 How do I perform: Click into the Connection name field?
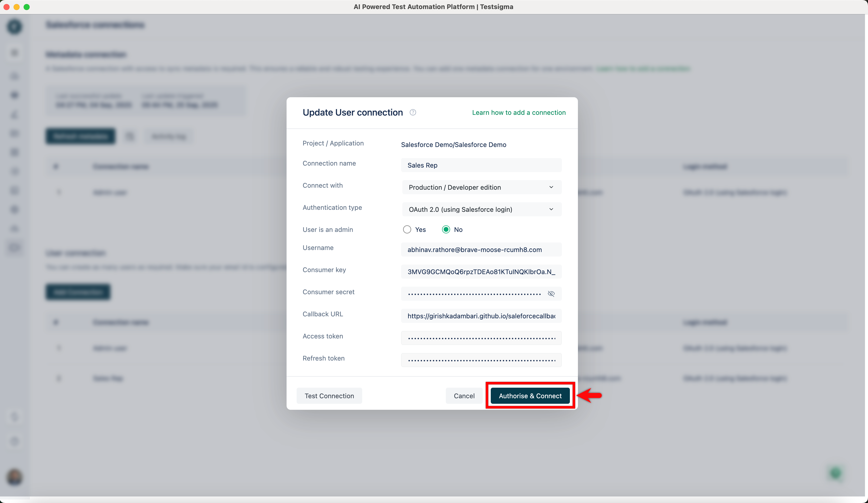(x=481, y=165)
